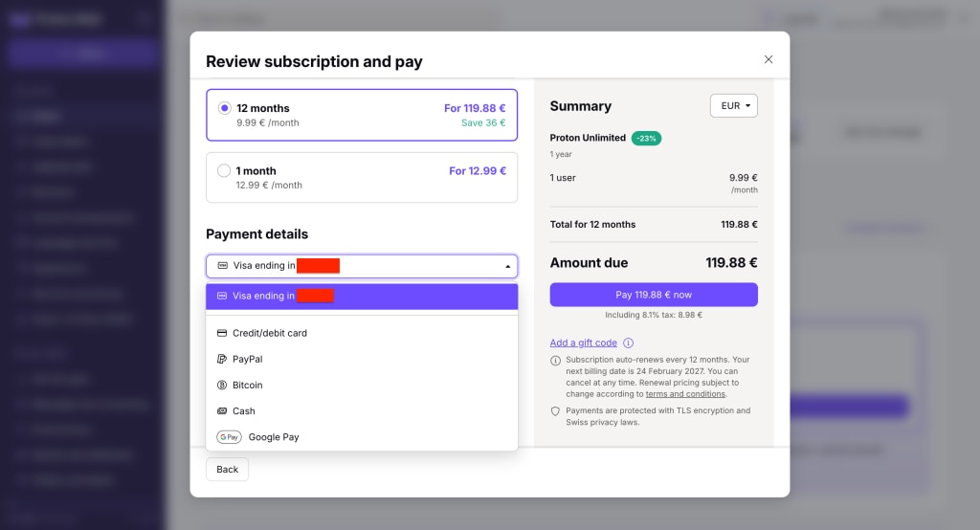Open the Add a gift code link
This screenshot has width=980, height=530.
(x=583, y=343)
